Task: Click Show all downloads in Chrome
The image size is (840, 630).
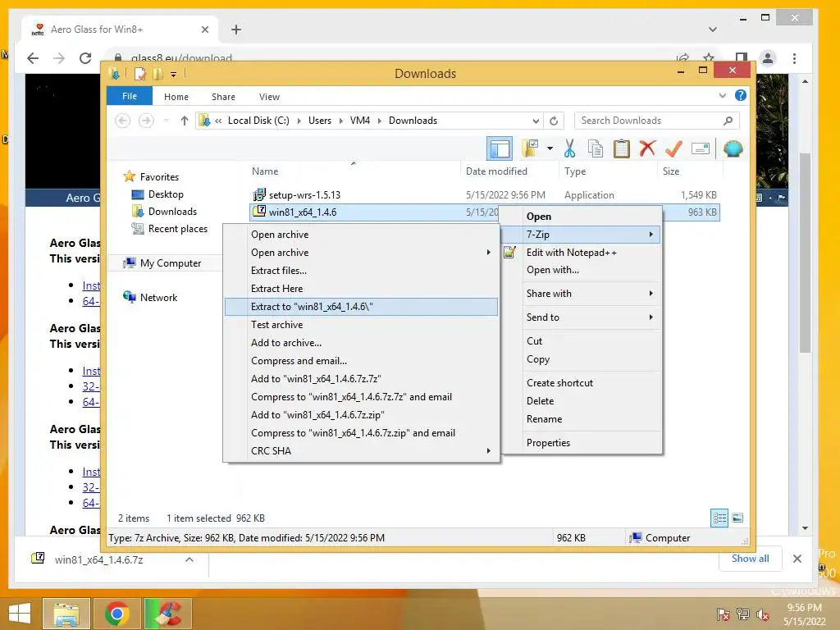Action: tap(750, 558)
